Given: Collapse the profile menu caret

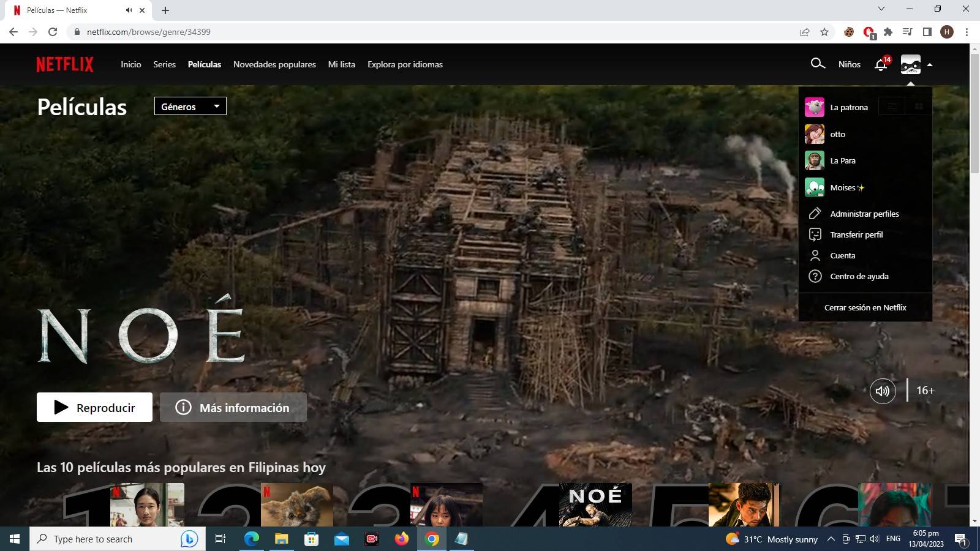Looking at the screenshot, I should click(930, 64).
